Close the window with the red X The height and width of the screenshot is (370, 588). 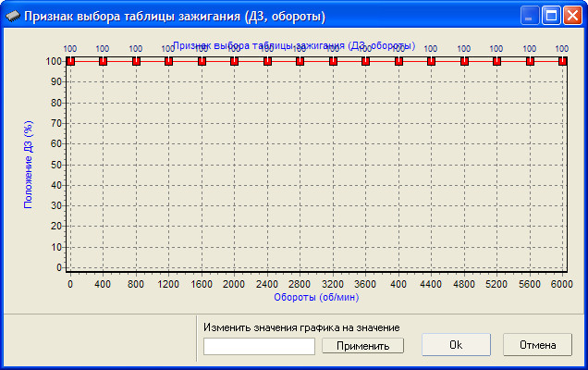click(x=573, y=16)
